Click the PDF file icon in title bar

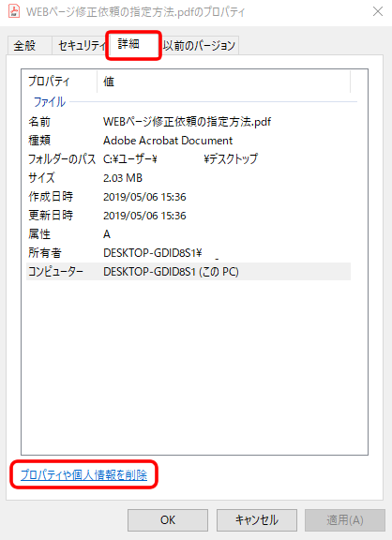(14, 11)
